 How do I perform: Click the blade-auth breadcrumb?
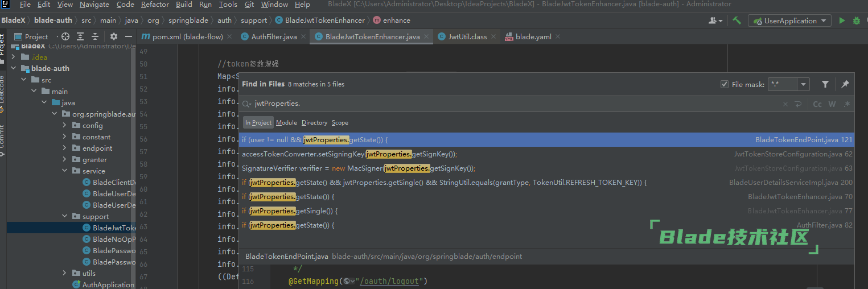pos(52,20)
